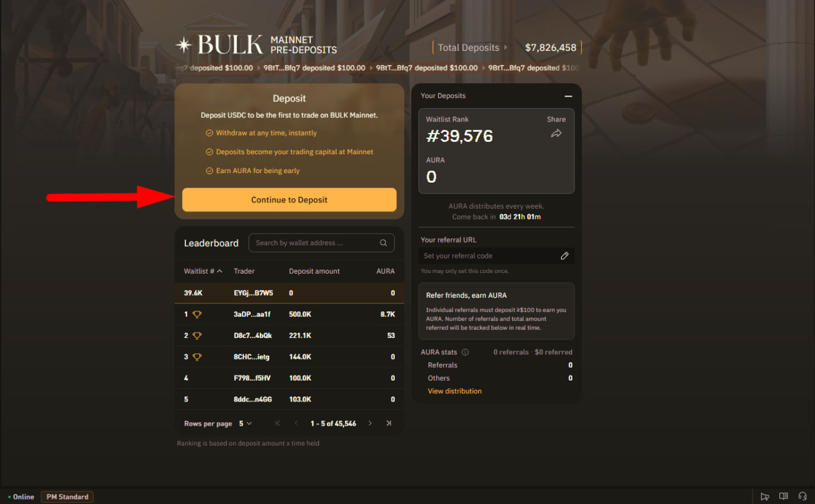Open the documentation book icon
The width and height of the screenshot is (815, 504).
point(784,496)
